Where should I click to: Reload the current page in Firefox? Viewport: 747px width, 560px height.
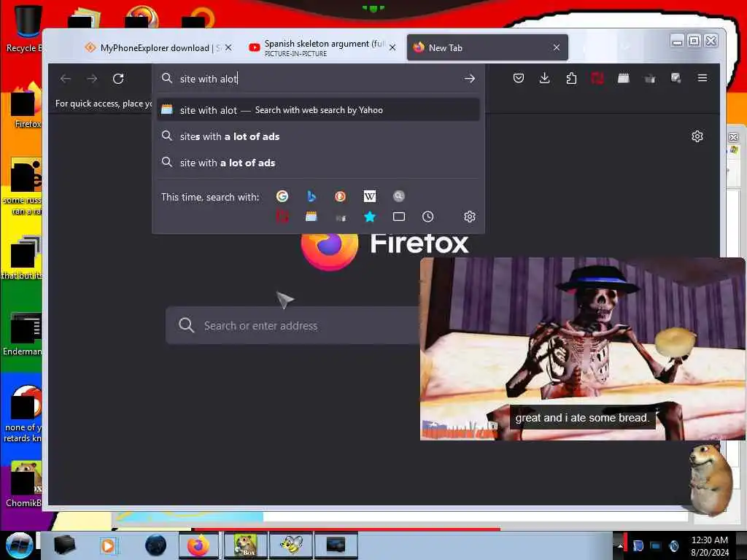tap(118, 79)
